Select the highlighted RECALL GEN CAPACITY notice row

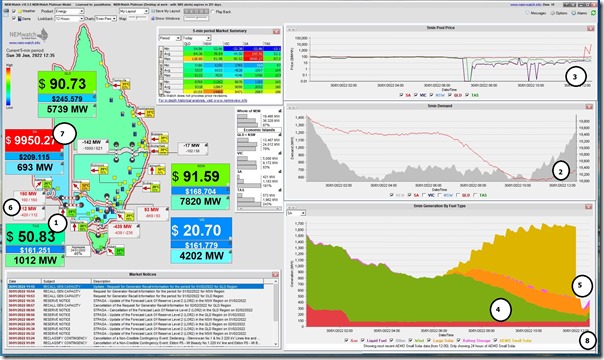pos(136,287)
